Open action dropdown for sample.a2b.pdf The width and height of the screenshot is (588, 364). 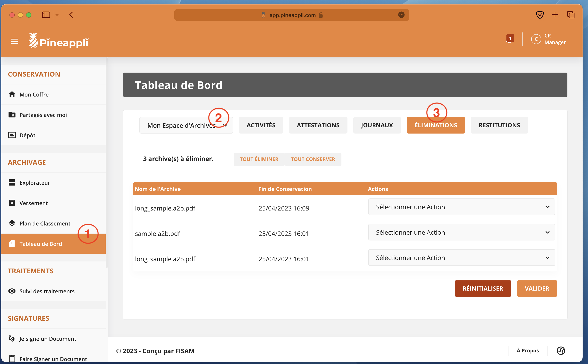tap(461, 232)
